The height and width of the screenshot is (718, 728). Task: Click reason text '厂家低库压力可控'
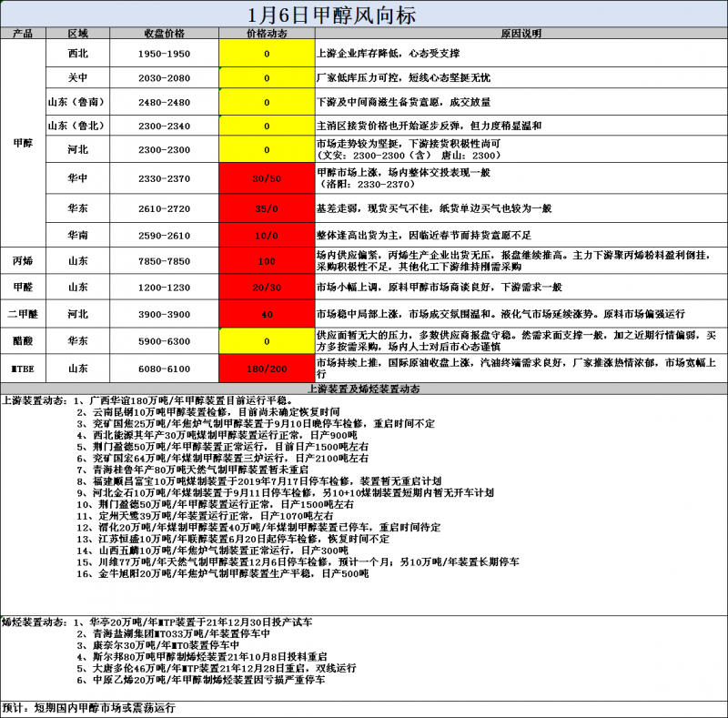(358, 77)
